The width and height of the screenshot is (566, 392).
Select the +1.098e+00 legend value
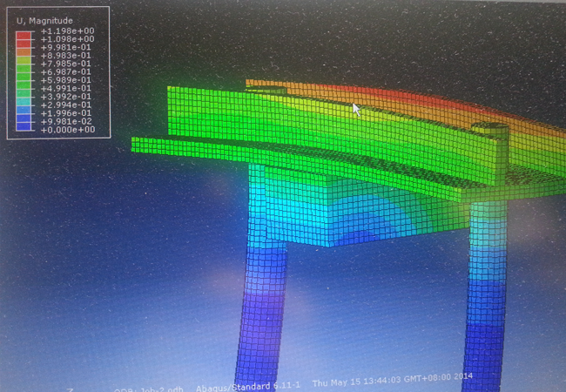click(x=68, y=39)
